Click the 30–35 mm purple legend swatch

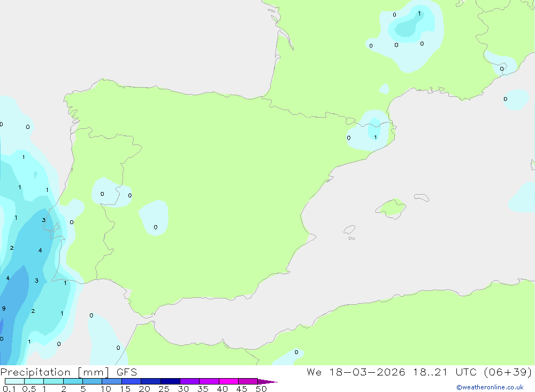[189, 381]
